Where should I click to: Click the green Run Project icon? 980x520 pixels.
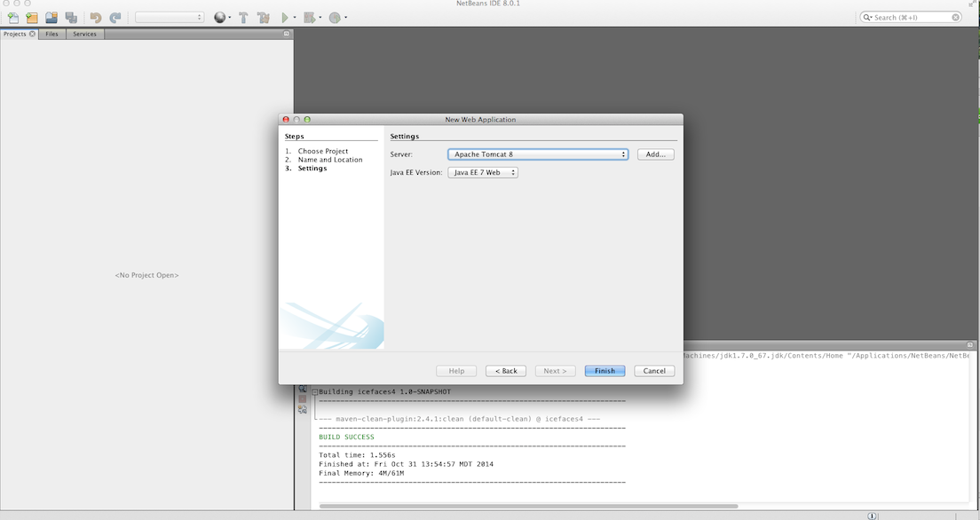(285, 18)
